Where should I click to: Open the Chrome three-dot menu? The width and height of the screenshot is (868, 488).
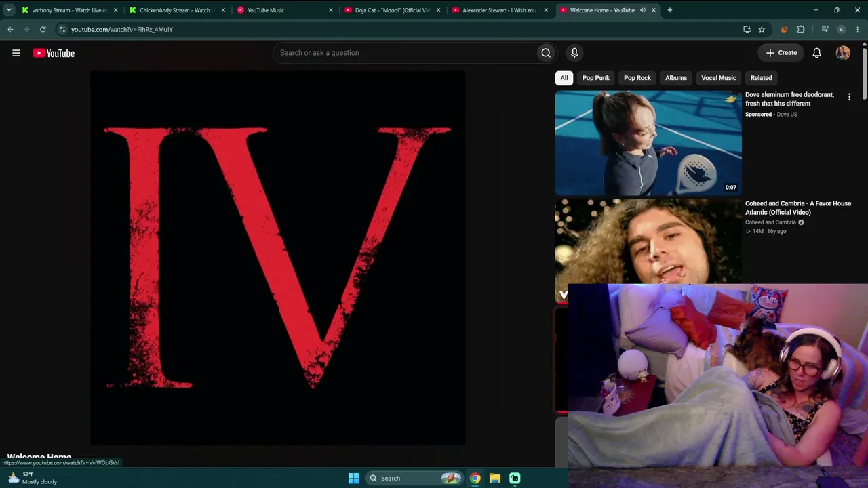pos(858,30)
